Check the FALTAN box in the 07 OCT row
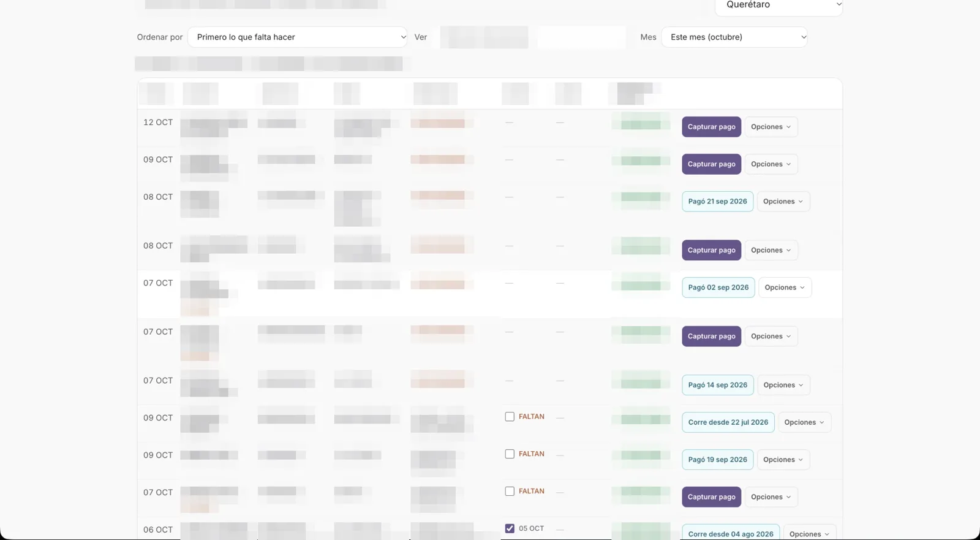Image resolution: width=980 pixels, height=540 pixels. coord(510,492)
